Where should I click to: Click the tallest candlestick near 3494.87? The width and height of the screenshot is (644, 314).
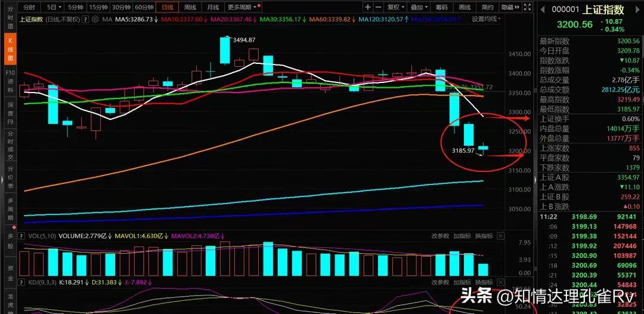coord(225,50)
